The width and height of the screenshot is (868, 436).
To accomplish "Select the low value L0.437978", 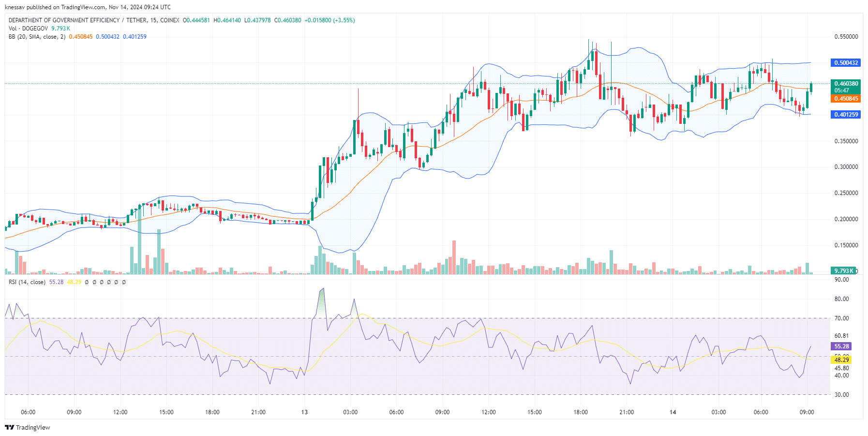I will point(257,20).
